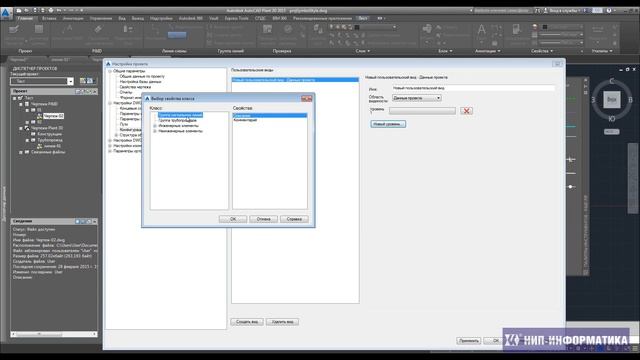The image size is (640, 360).
Task: Click the С compass letter on ViewCube
Action: (x=611, y=81)
